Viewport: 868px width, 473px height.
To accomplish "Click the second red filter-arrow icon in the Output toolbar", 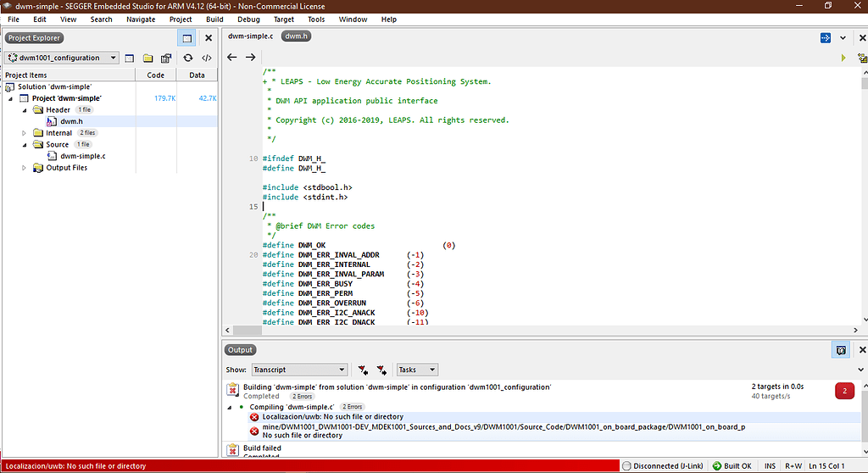I will coord(381,370).
